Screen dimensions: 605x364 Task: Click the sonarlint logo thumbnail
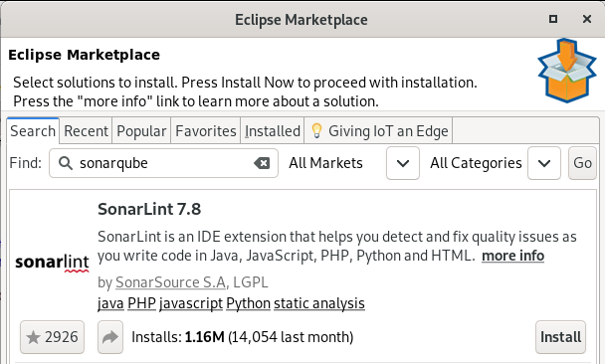pos(52,263)
